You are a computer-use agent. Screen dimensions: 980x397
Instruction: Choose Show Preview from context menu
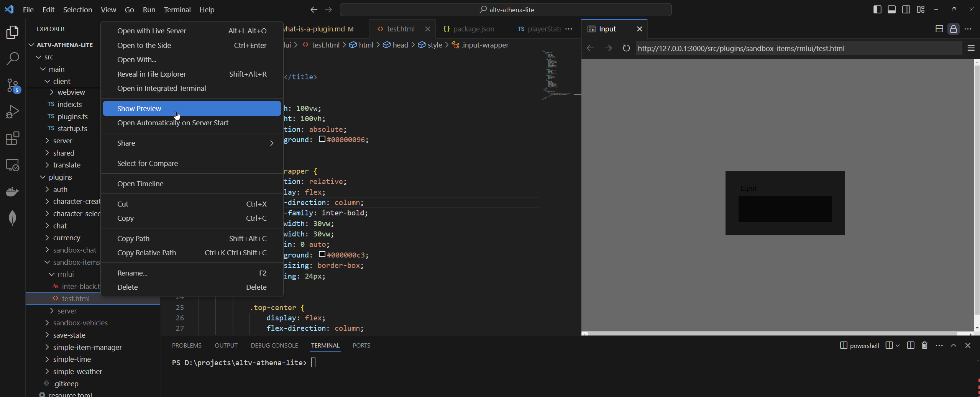139,108
